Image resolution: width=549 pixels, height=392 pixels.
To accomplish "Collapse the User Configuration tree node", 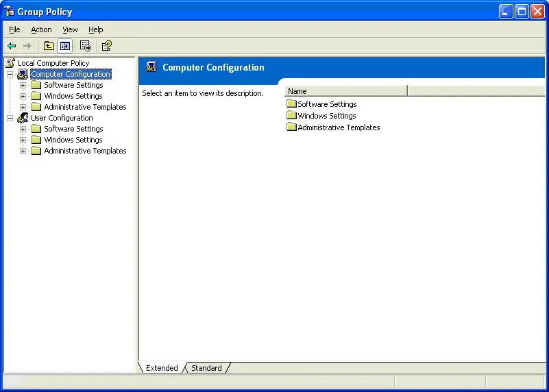I will point(10,118).
